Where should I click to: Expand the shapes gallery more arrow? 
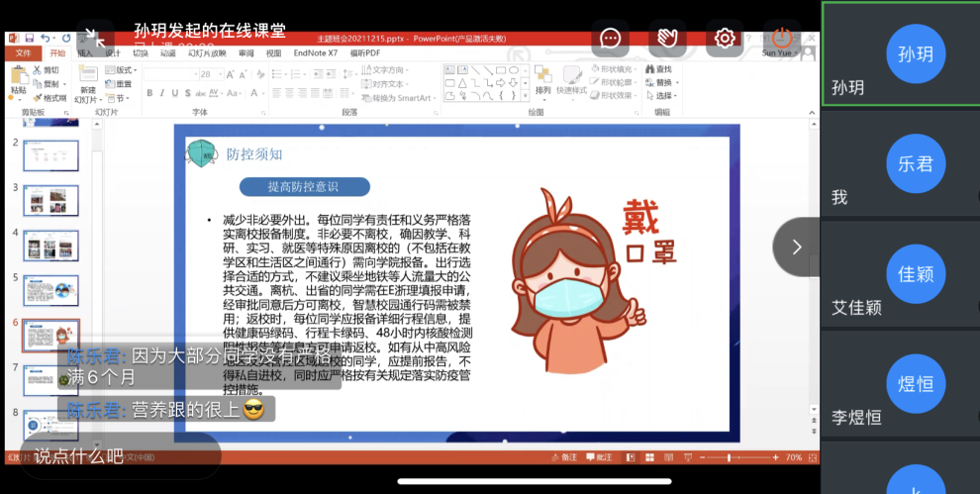(525, 96)
